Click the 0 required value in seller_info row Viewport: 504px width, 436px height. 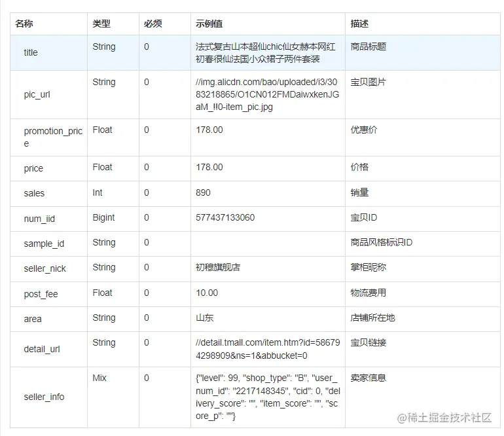coord(147,378)
